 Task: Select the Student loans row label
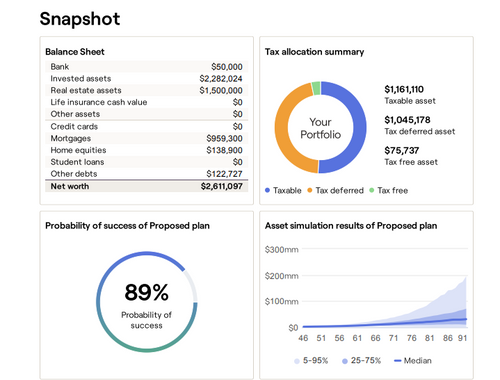77,162
